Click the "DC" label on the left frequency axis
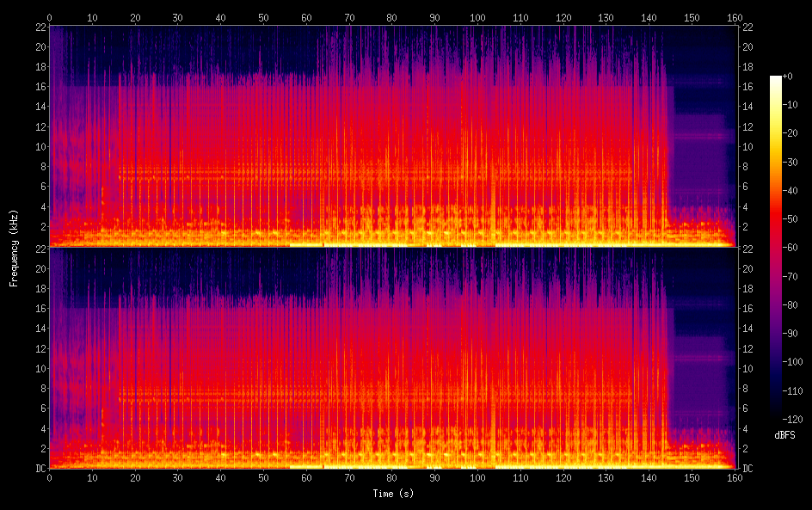 40,469
